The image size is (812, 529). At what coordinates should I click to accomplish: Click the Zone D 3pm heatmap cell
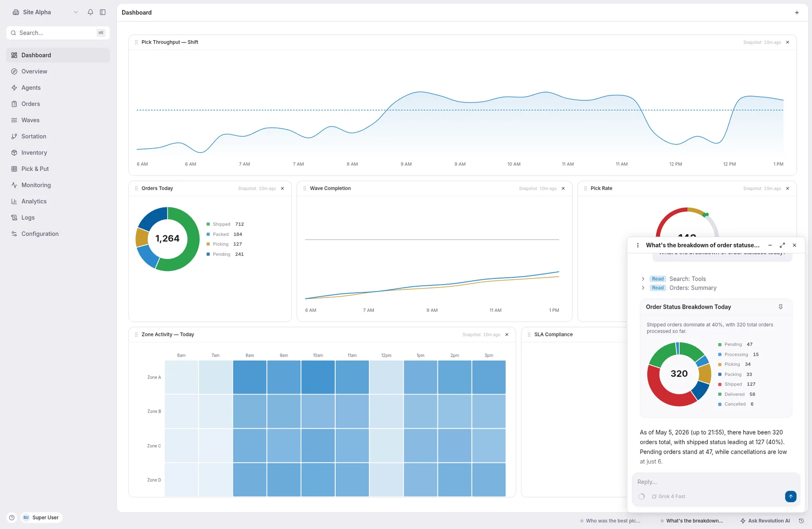(489, 480)
